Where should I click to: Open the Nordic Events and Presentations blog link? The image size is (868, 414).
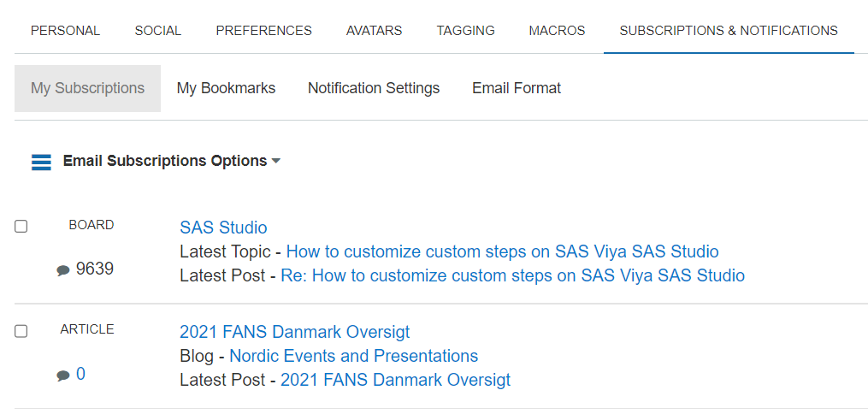pyautogui.click(x=353, y=356)
